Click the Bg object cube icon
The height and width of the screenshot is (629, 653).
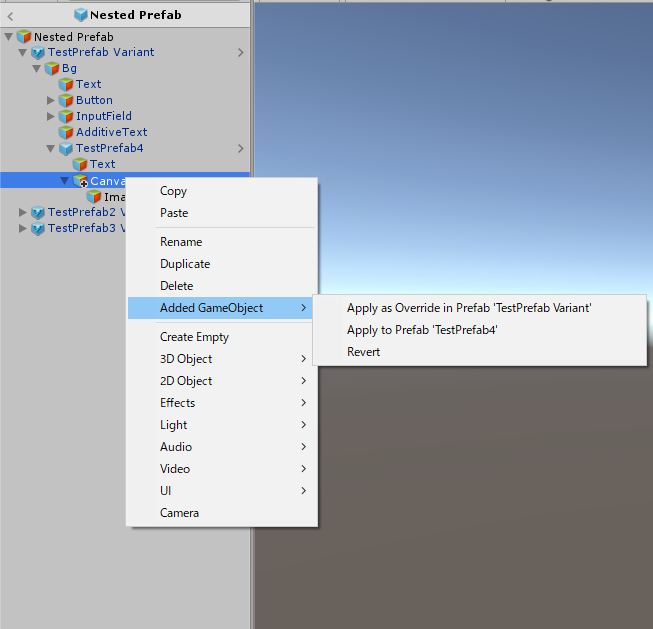(52, 68)
